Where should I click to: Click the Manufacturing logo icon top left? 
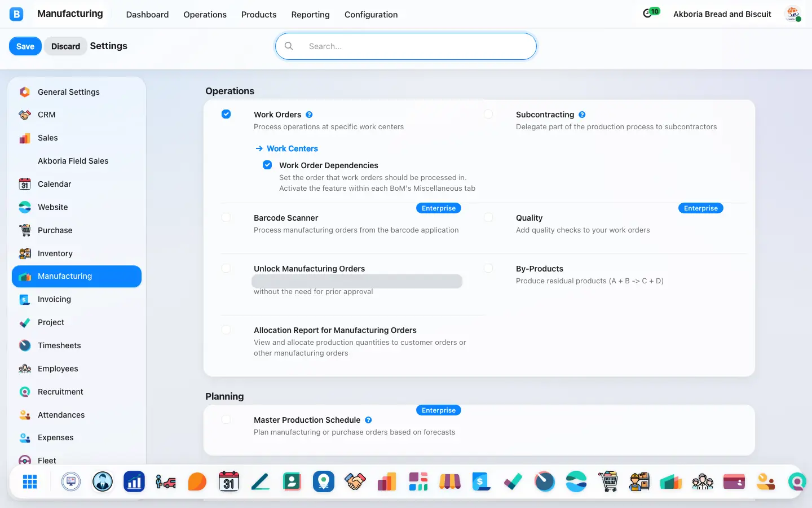pos(16,14)
